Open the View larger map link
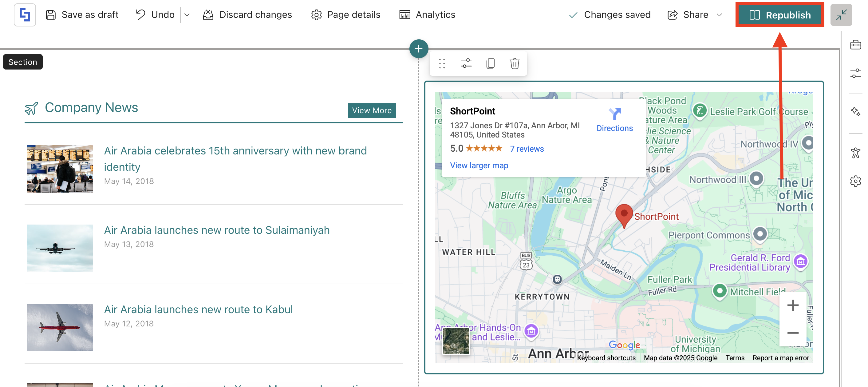 tap(479, 166)
